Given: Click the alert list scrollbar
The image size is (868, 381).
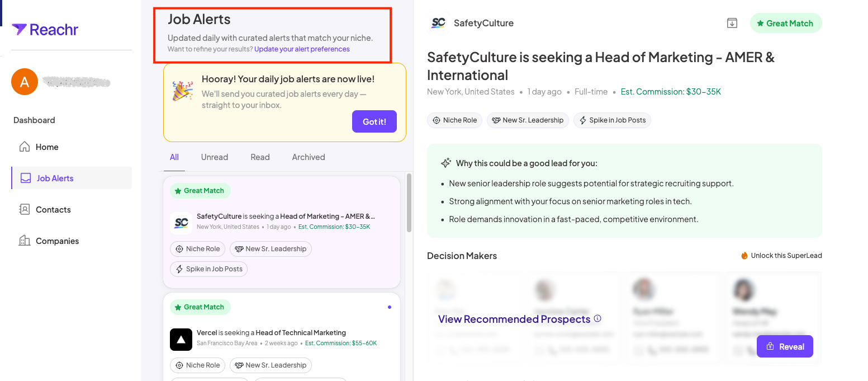Looking at the screenshot, I should 409,203.
